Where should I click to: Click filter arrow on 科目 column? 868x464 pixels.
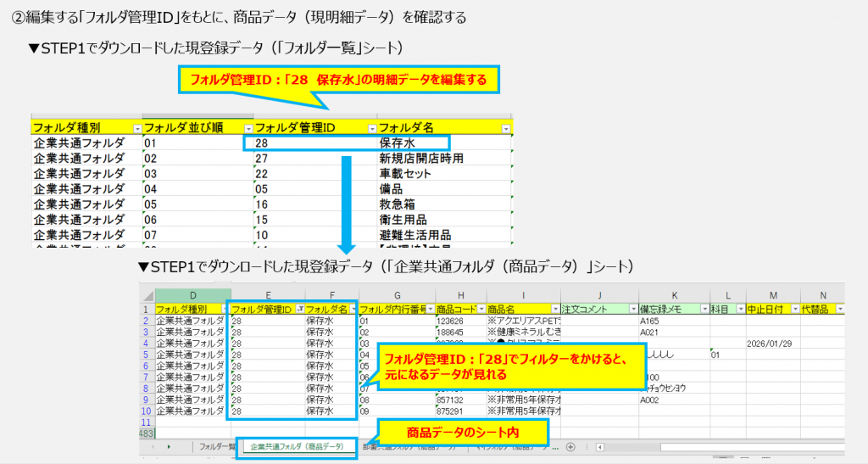click(739, 309)
